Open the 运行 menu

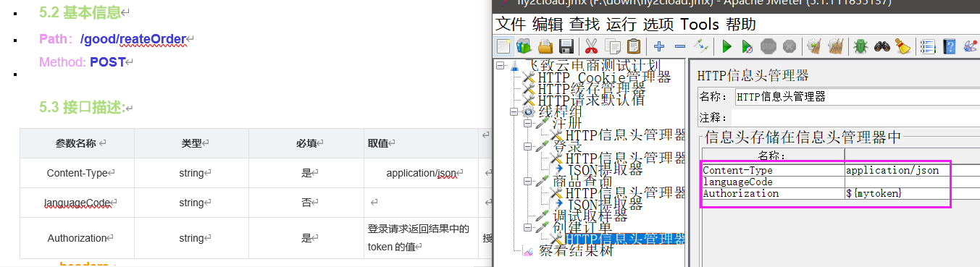[x=621, y=24]
